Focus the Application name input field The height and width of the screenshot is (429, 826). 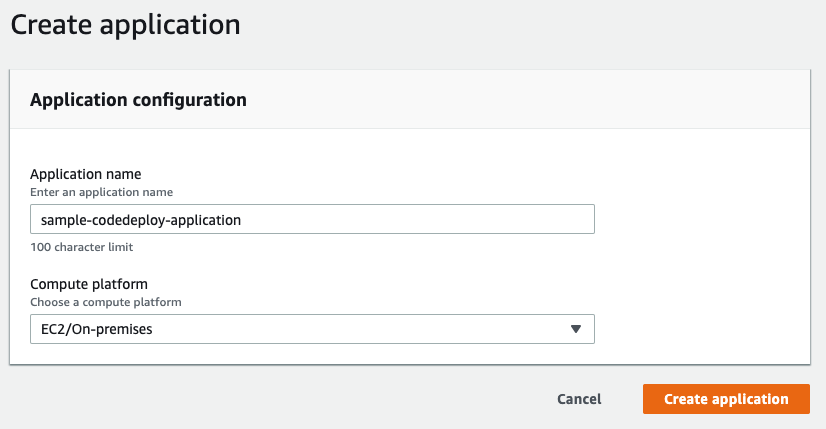click(x=312, y=219)
